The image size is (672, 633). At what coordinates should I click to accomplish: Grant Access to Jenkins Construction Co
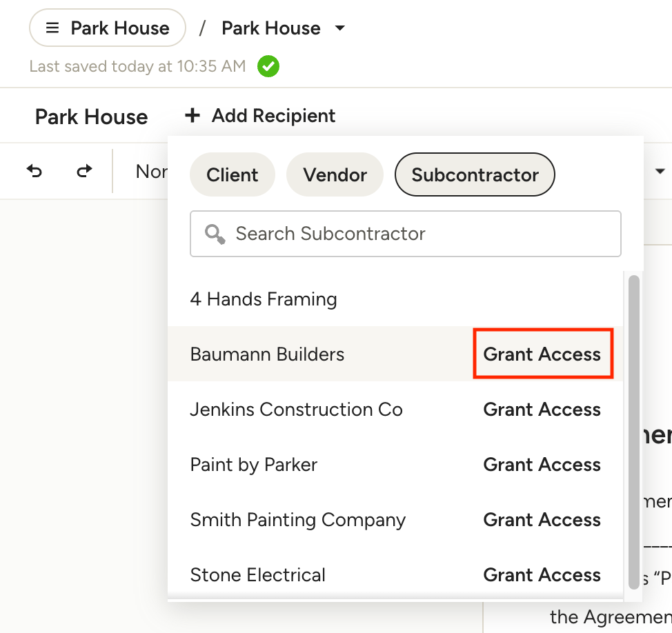[542, 410]
